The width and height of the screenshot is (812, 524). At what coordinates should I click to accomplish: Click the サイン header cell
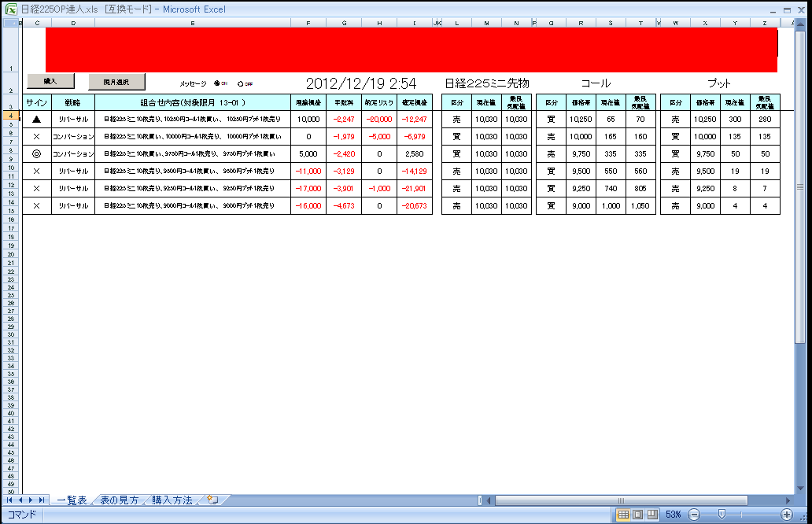37,102
